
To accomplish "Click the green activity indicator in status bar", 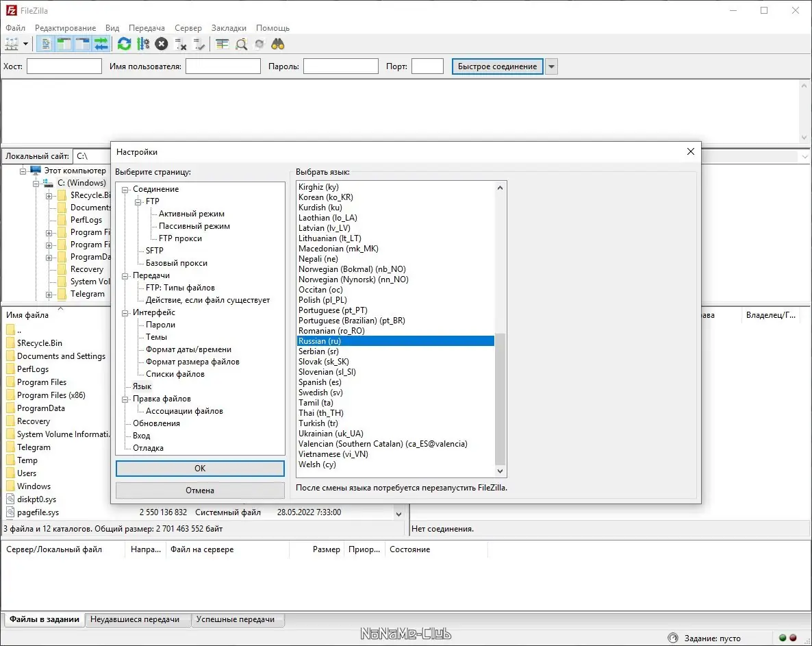I will [x=783, y=638].
